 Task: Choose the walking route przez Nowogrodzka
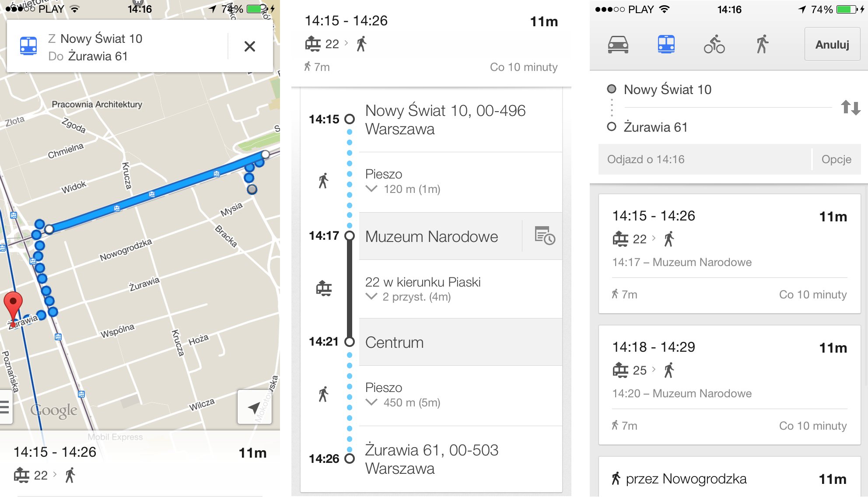coord(729,477)
